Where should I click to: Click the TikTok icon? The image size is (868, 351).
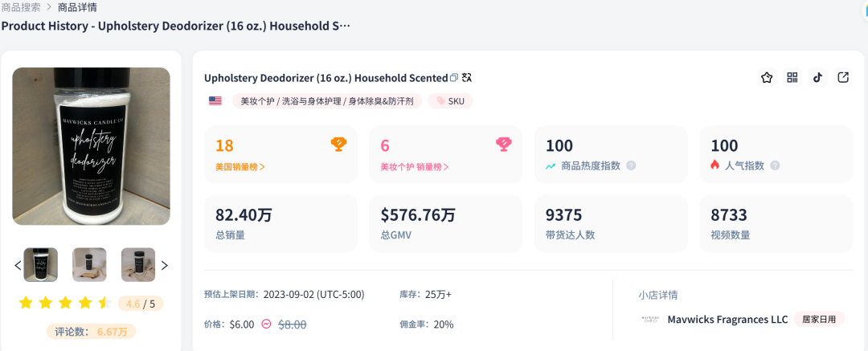[817, 78]
